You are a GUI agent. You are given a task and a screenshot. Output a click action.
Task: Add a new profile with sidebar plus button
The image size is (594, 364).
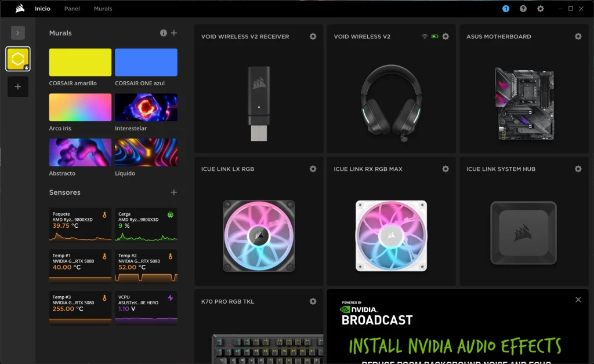click(x=18, y=86)
